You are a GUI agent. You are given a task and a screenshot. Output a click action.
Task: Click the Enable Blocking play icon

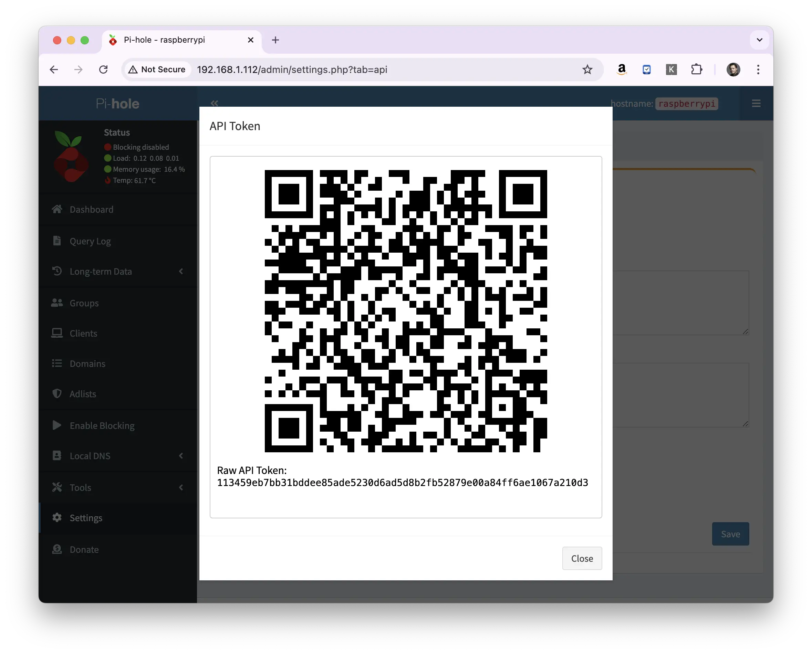click(x=57, y=425)
